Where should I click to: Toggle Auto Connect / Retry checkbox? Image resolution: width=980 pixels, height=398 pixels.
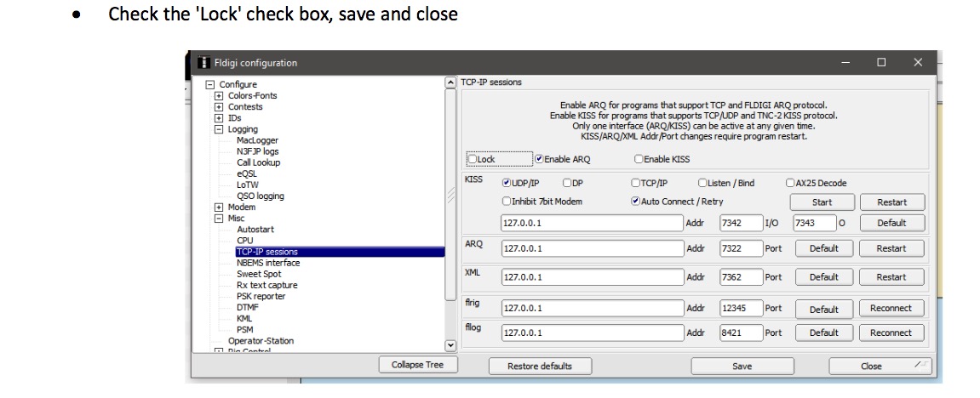[636, 201]
